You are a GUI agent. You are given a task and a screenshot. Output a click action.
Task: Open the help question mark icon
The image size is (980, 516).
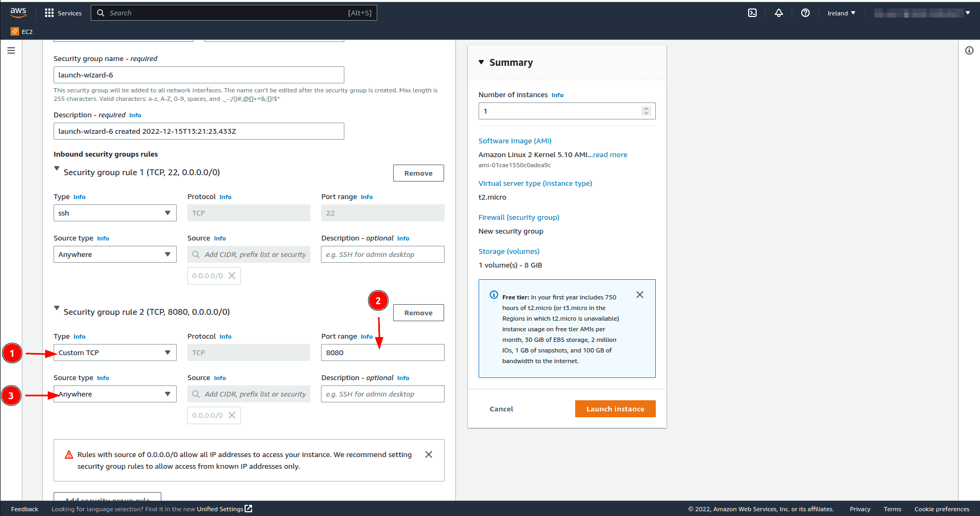pyautogui.click(x=805, y=13)
